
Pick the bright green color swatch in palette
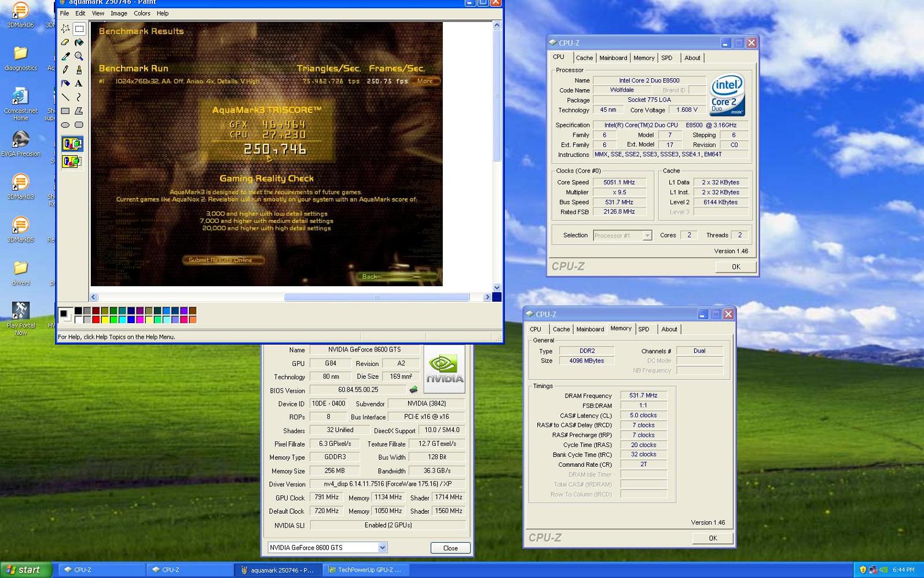click(x=113, y=319)
